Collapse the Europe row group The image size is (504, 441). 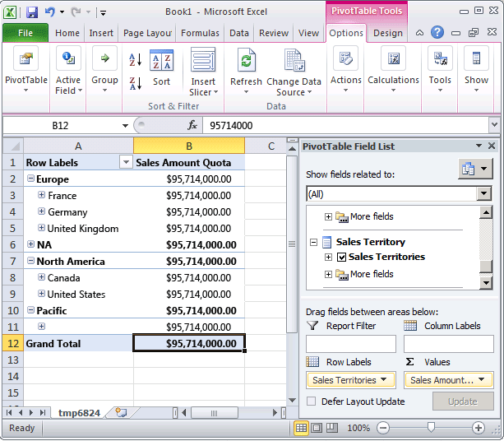point(30,179)
